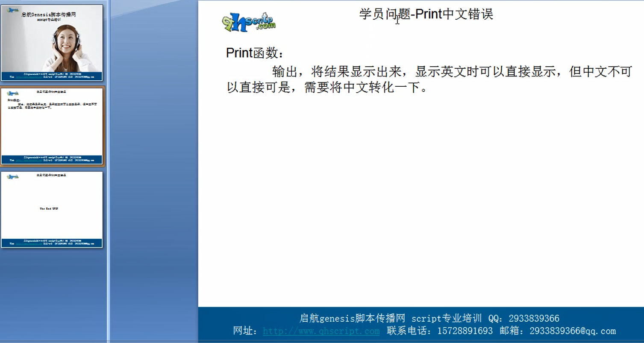Click the small logo in the third slide thumbnail

pos(13,176)
